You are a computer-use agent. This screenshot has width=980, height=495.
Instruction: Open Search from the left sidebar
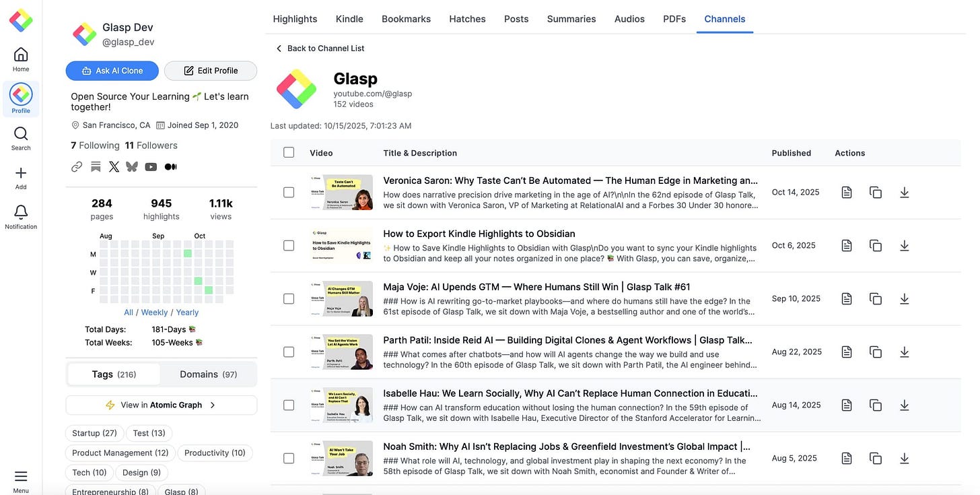coord(21,138)
